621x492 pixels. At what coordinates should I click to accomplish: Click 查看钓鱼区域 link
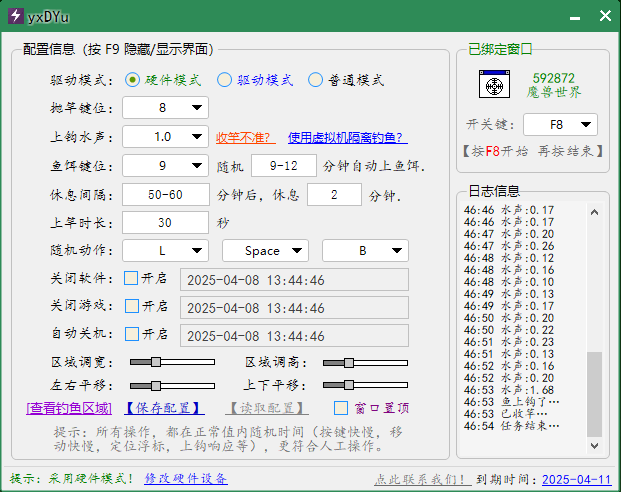tap(69, 408)
